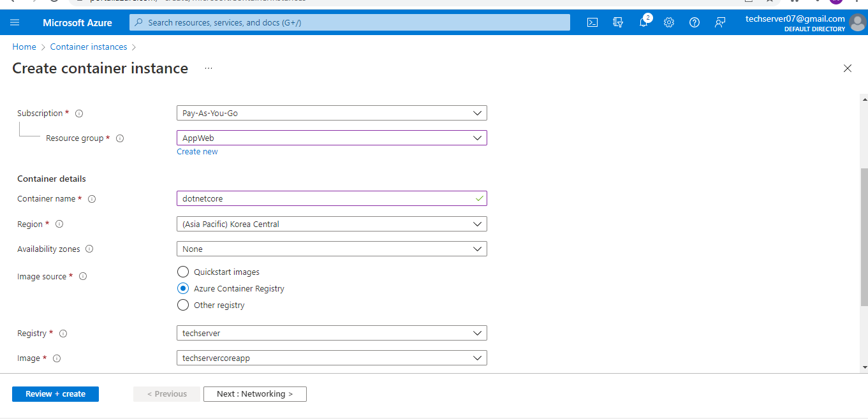Click Create new resource group link
The image size is (868, 419).
tap(197, 152)
